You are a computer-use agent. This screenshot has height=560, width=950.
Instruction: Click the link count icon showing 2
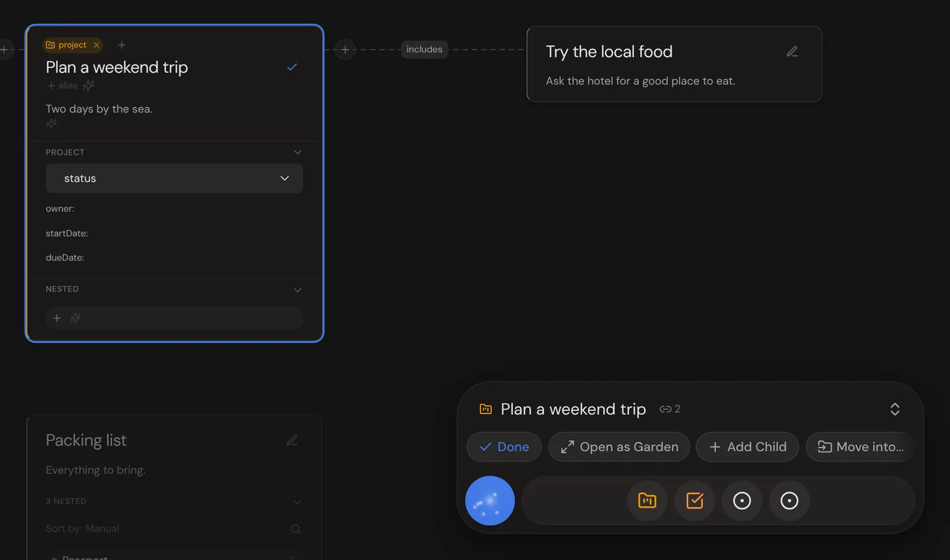(x=670, y=409)
